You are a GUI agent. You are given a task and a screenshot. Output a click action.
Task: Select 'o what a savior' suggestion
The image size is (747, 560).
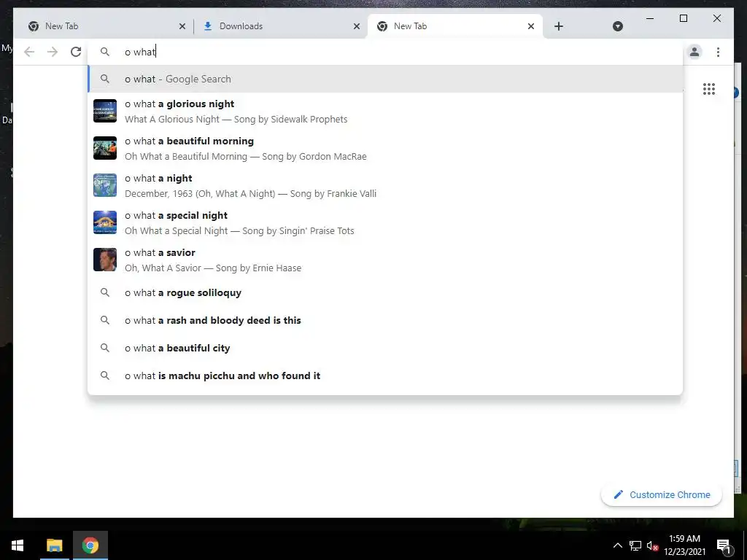pyautogui.click(x=385, y=260)
